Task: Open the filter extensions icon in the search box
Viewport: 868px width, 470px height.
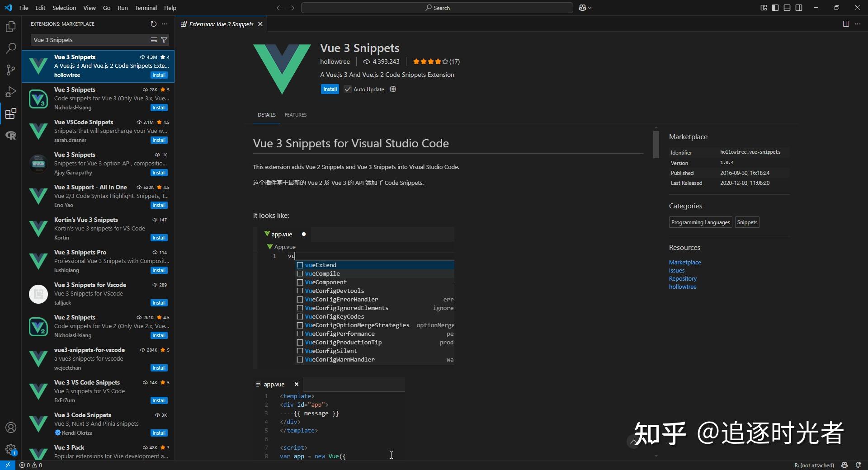Action: pos(165,40)
